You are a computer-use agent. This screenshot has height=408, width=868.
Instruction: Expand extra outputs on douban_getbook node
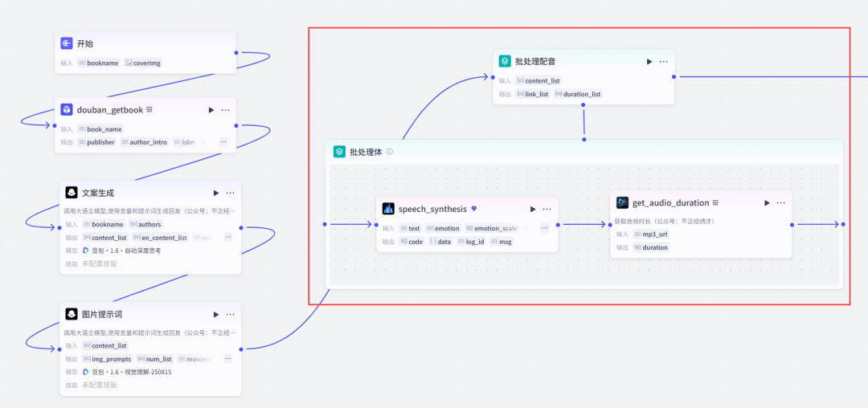tap(223, 142)
